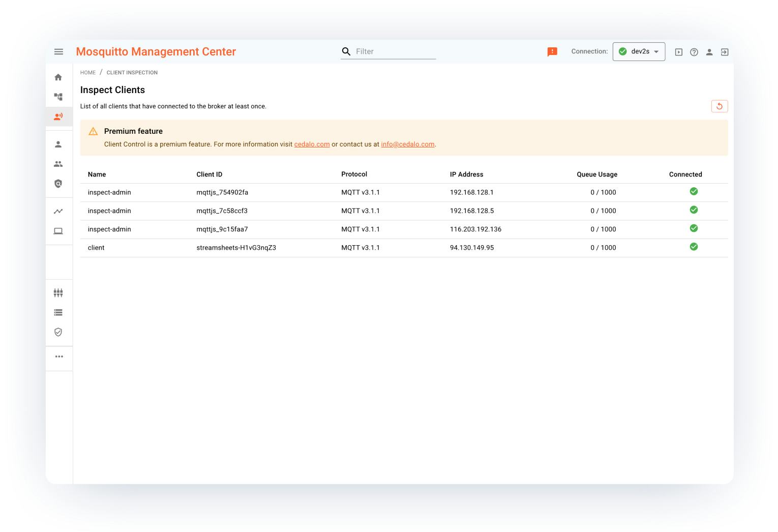Image resolution: width=778 pixels, height=532 pixels.
Task: Select the highlighted Client Inspection sidebar icon
Action: tap(58, 116)
